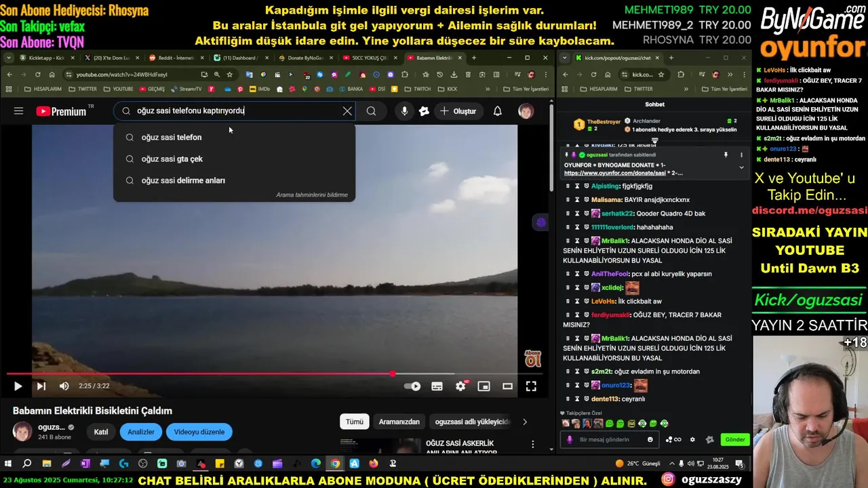Switch to 'Donate ByNoGame' browser tab

point(304,58)
